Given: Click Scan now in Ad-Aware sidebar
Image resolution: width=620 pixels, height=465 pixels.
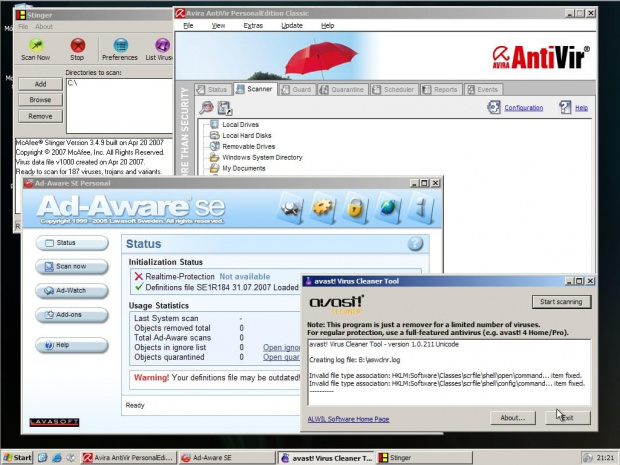Looking at the screenshot, I should pos(72,267).
